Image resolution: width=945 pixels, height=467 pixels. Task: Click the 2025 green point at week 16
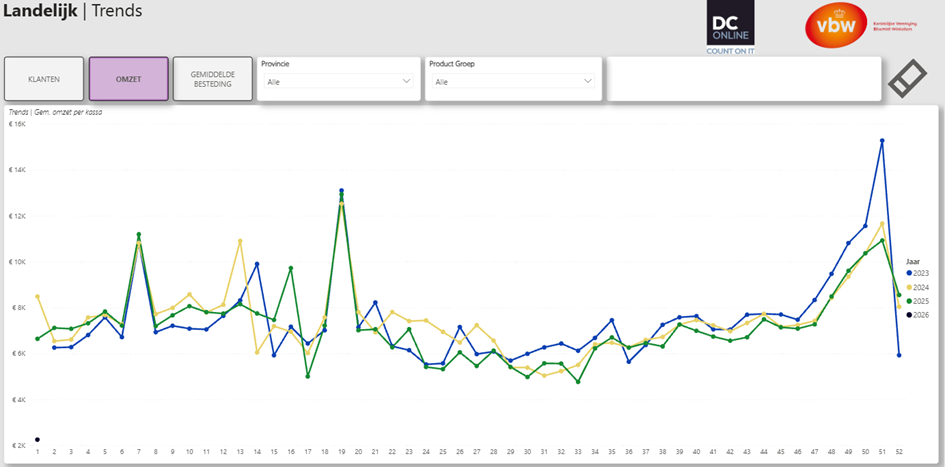point(290,268)
